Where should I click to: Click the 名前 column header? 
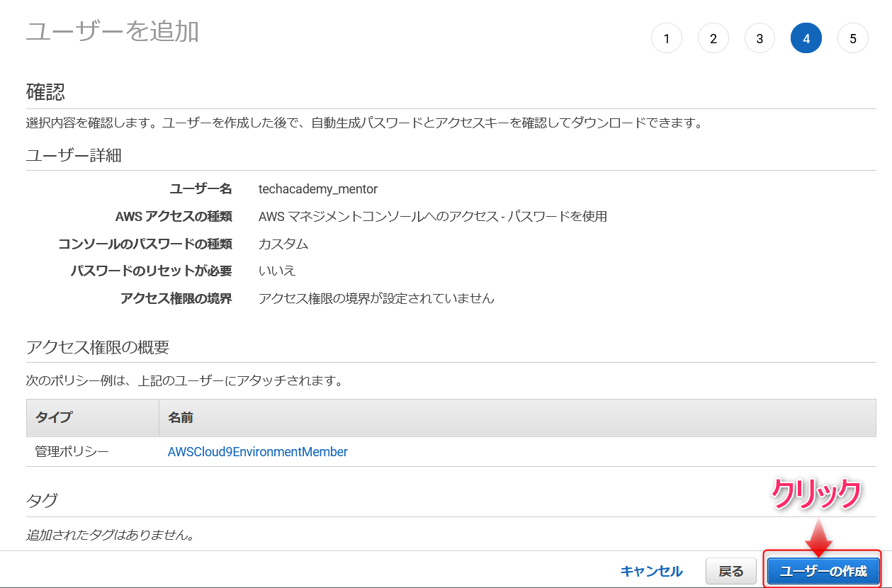(181, 417)
